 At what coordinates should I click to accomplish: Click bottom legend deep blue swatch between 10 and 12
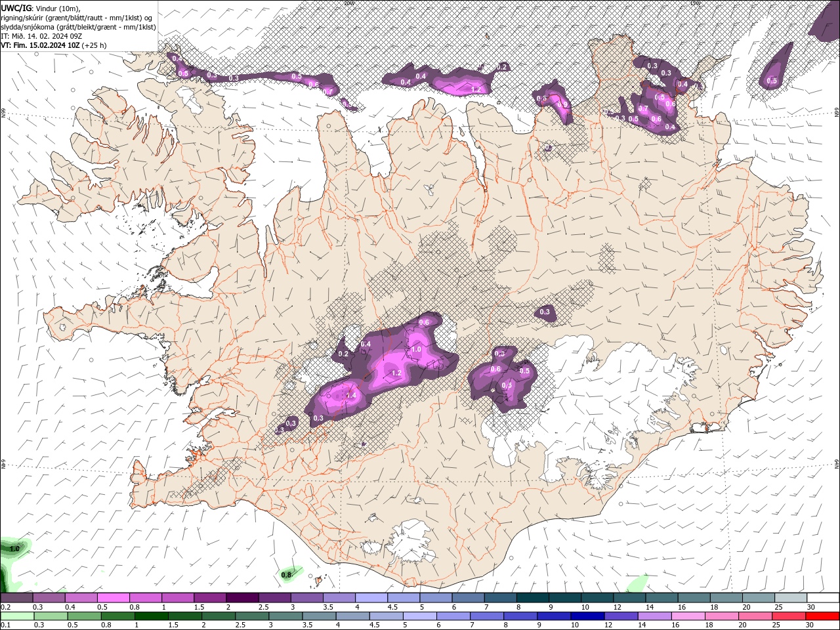tap(587, 616)
